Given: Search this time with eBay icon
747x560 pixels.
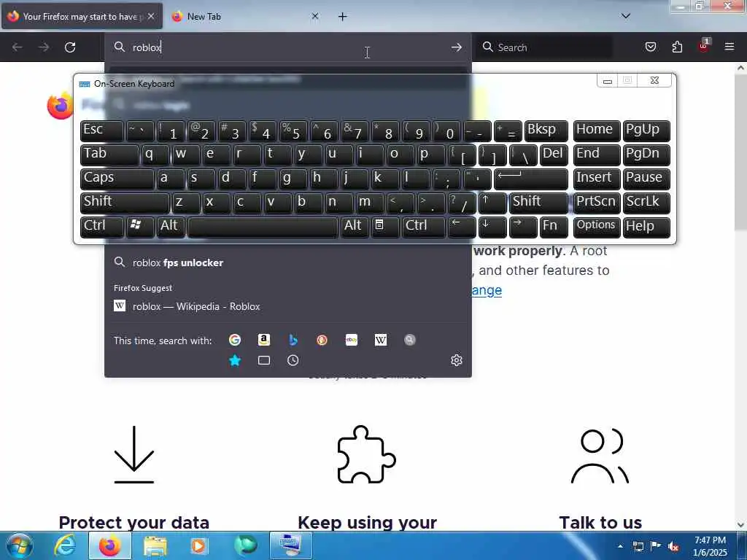Looking at the screenshot, I should pos(352,340).
